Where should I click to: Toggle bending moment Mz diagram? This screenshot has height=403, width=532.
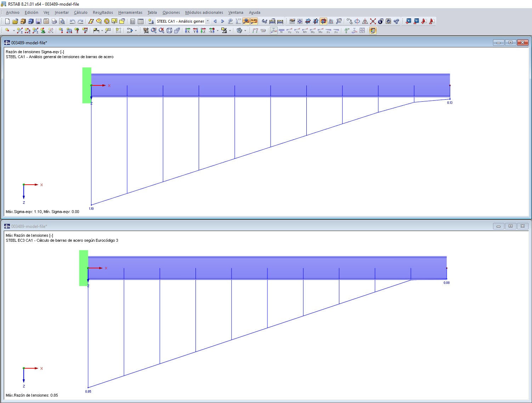point(321,30)
